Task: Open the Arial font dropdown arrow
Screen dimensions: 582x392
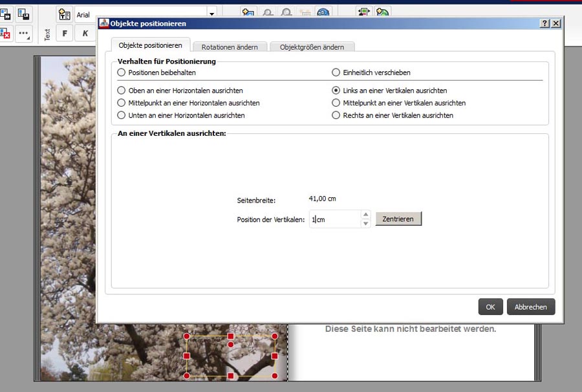Action: (x=211, y=14)
